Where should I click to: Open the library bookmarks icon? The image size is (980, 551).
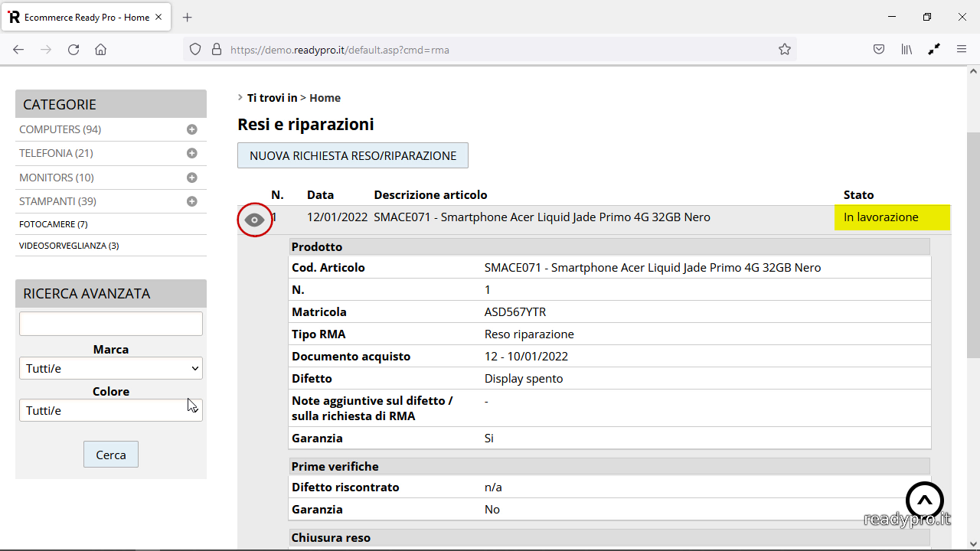click(x=906, y=50)
